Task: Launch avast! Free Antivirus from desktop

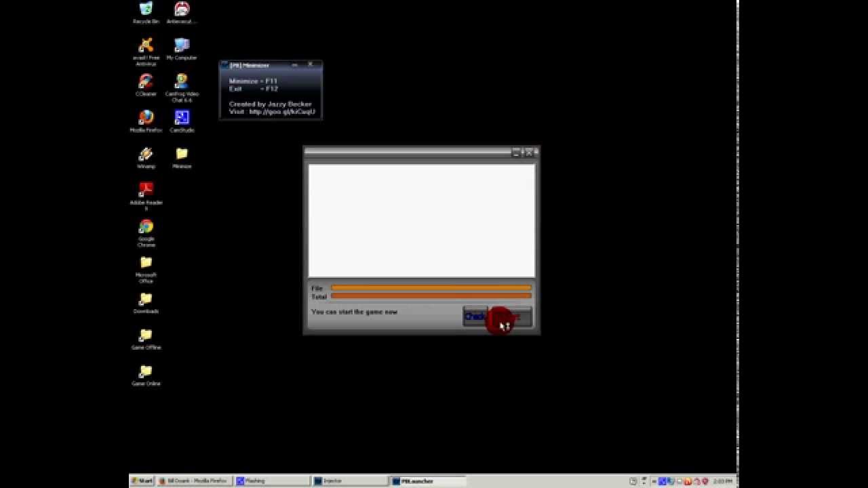Action: (x=146, y=52)
